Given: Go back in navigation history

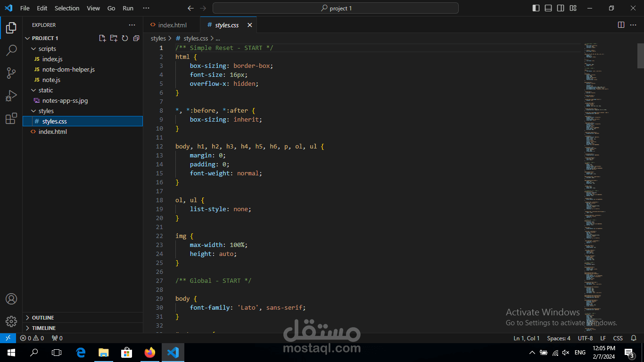Looking at the screenshot, I should (x=190, y=8).
